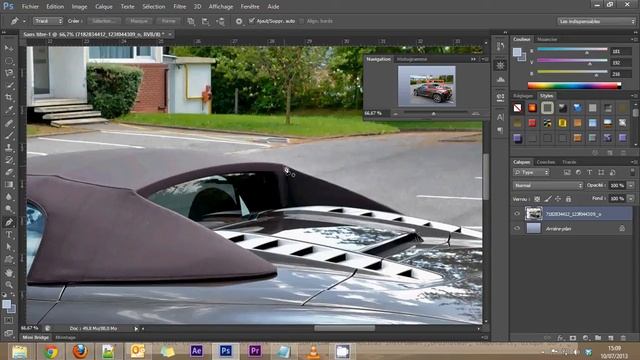Viewport: 640px width, 360px height.
Task: Select the Crop tool
Action: coord(9,98)
